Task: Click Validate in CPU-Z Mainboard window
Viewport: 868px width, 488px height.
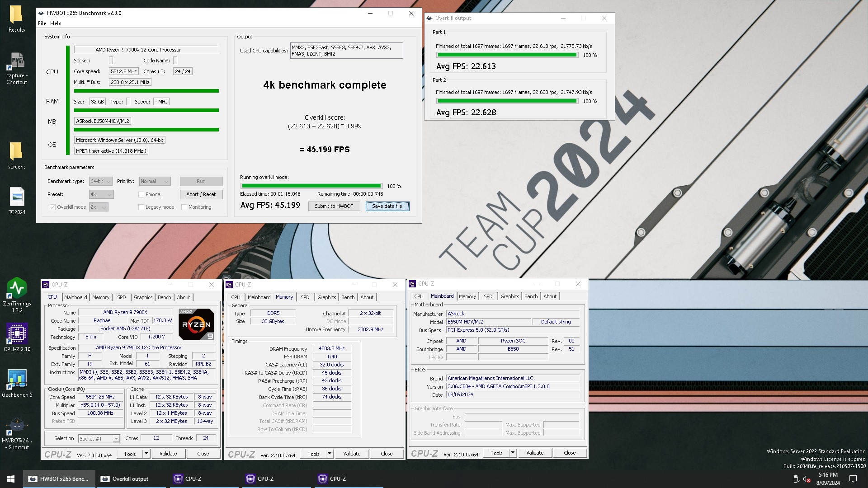Action: pyautogui.click(x=535, y=453)
